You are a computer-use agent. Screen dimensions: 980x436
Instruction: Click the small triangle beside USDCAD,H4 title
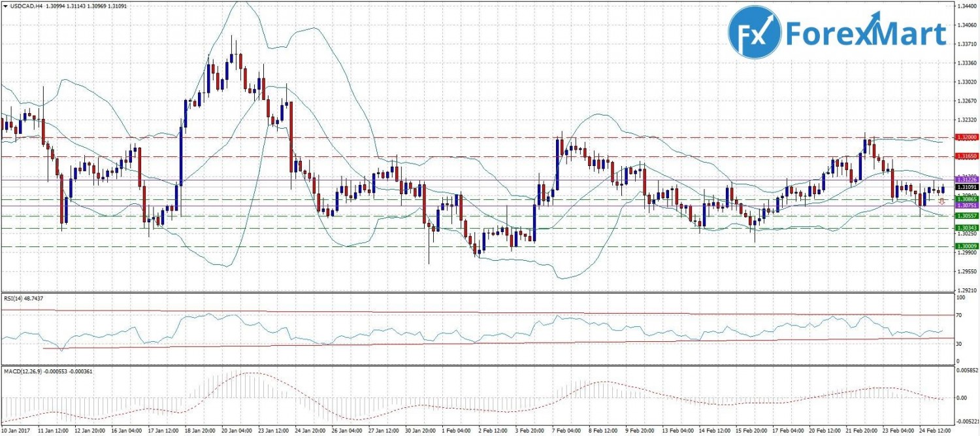(5, 6)
